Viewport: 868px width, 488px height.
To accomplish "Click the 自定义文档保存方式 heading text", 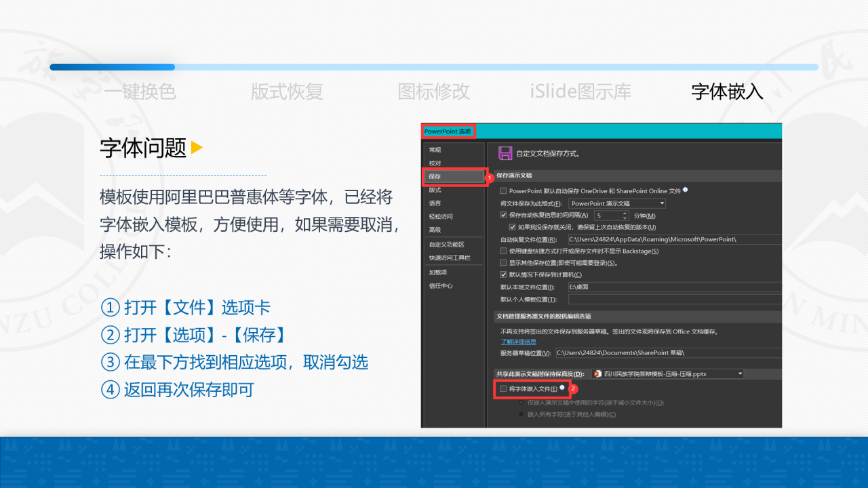I will pyautogui.click(x=548, y=154).
